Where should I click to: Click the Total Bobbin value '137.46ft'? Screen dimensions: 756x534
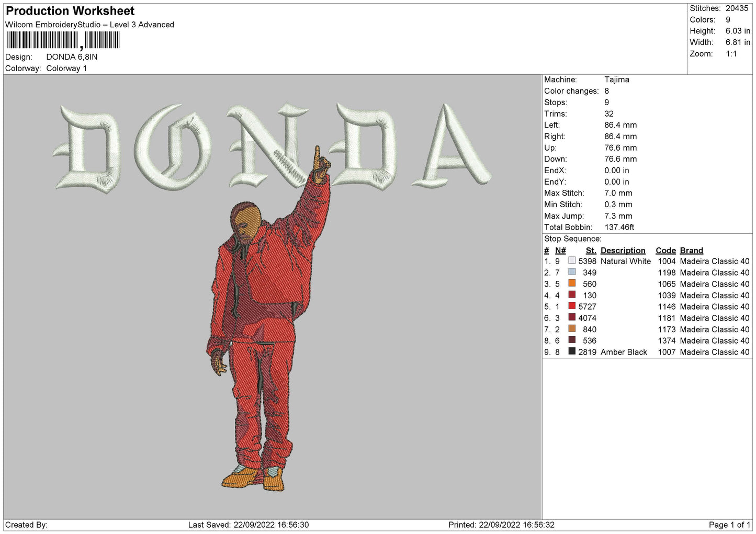point(619,227)
